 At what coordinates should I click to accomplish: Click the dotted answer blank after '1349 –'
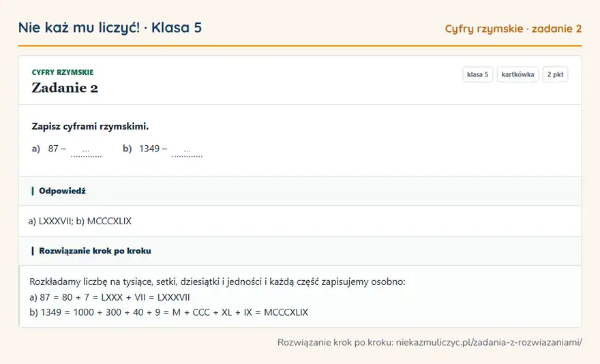click(x=187, y=150)
